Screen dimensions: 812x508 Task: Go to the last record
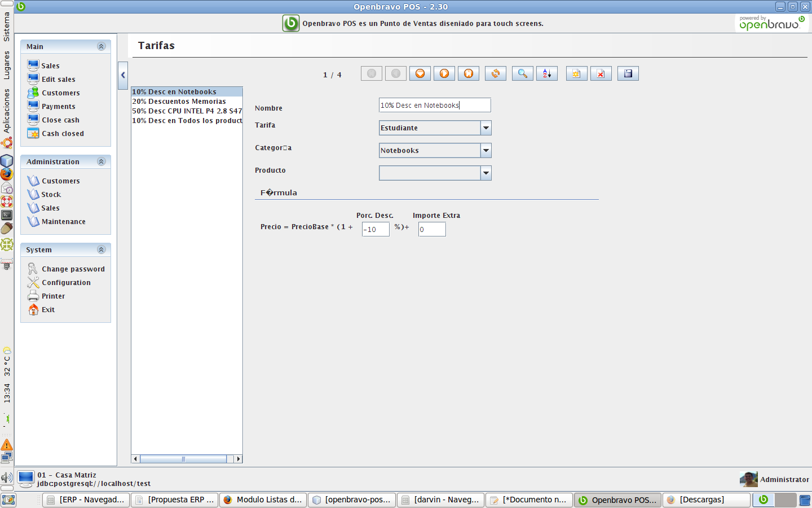coord(469,73)
